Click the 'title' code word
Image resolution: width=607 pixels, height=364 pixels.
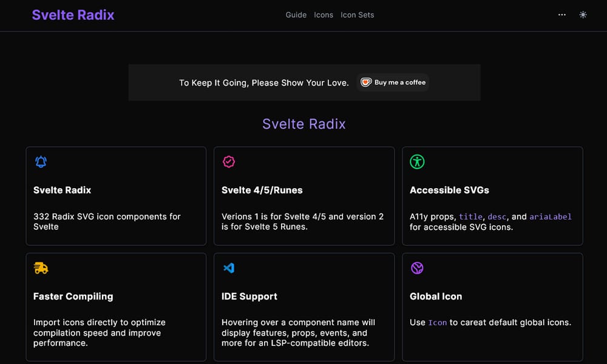[x=470, y=217]
